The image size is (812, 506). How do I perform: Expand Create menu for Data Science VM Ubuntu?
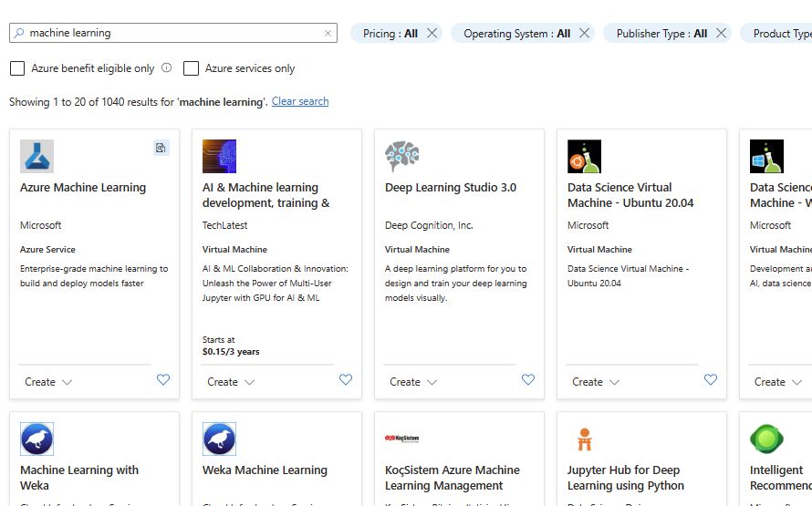pyautogui.click(x=595, y=382)
